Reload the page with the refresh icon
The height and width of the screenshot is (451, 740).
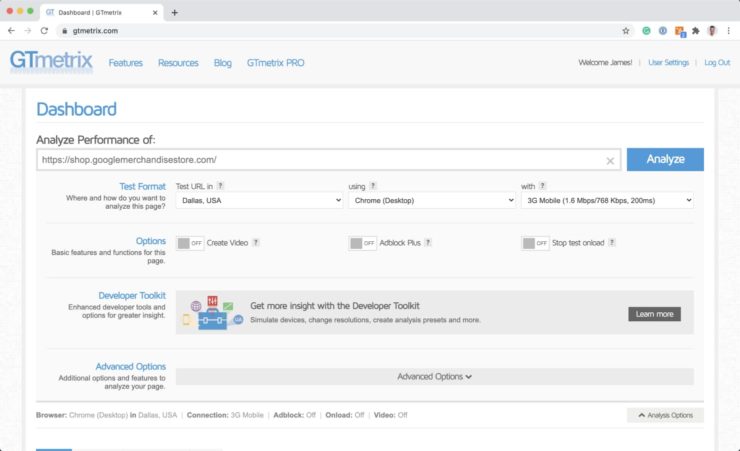click(44, 31)
